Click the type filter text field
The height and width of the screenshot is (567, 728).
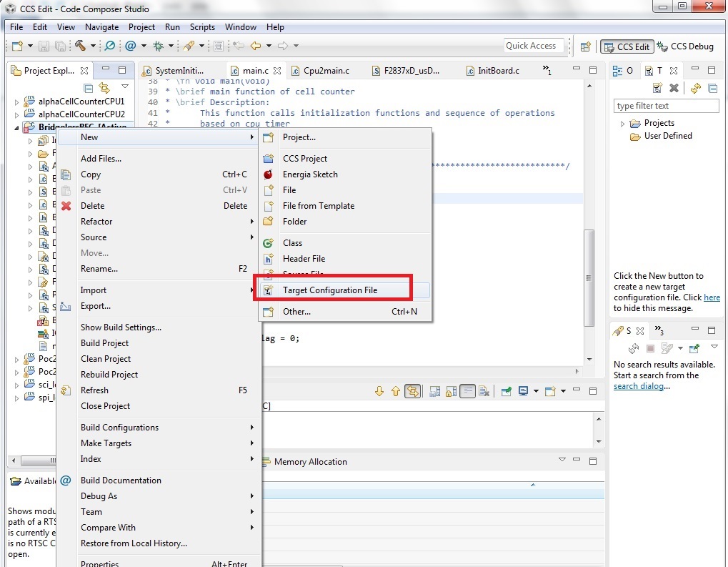tap(667, 106)
